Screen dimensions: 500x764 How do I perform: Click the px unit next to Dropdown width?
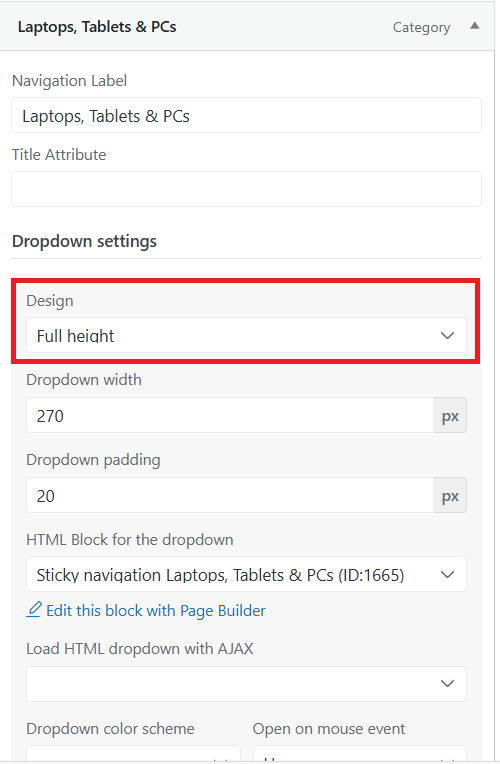450,415
